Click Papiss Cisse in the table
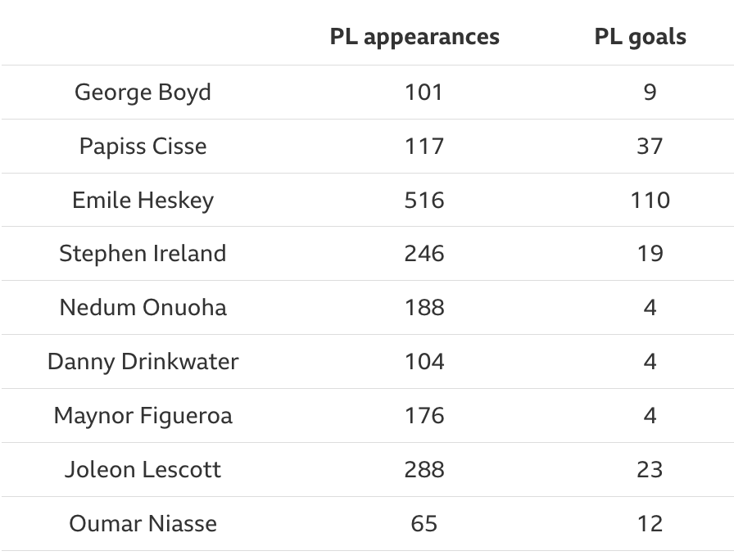Image resolution: width=734 pixels, height=560 pixels. coord(143,146)
